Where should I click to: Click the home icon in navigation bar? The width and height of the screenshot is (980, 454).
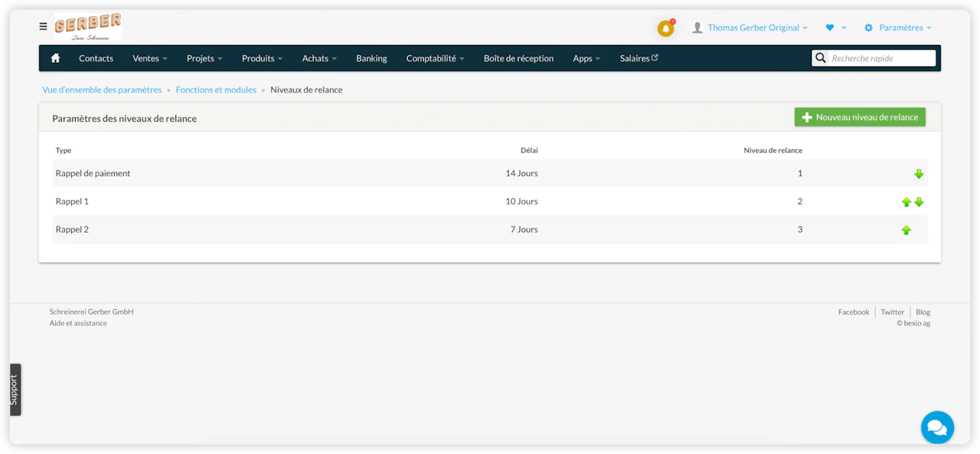(55, 58)
